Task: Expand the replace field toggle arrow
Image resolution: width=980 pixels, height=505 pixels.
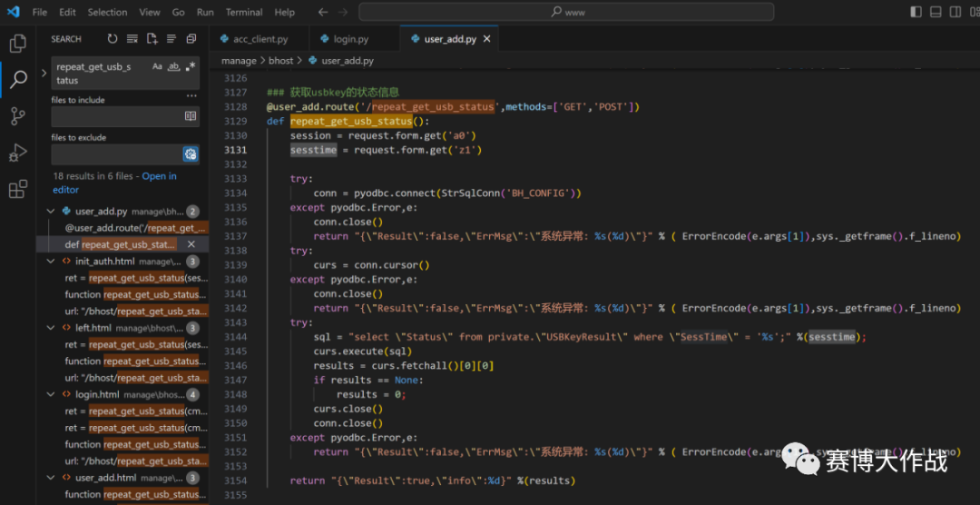Action: point(44,74)
